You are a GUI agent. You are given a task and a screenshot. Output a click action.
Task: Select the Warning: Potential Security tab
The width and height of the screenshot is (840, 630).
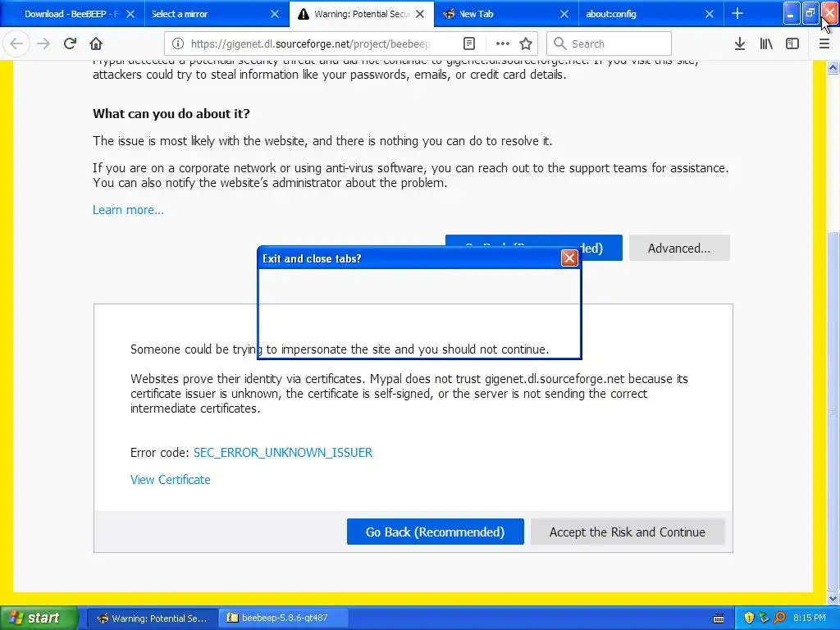(362, 14)
